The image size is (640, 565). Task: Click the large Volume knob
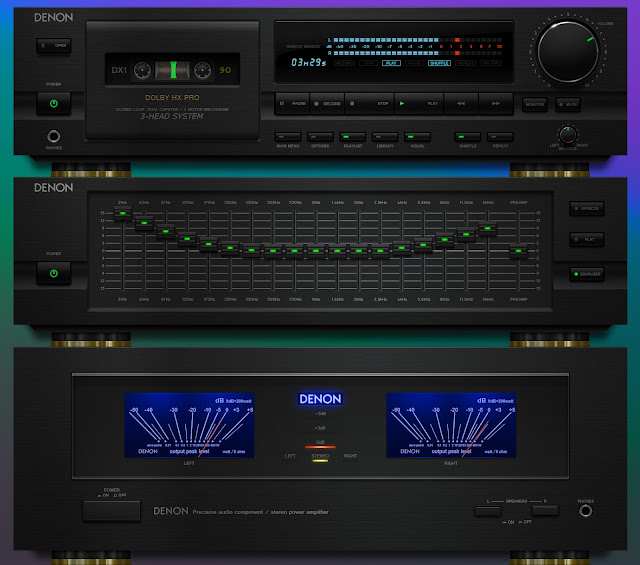(568, 52)
